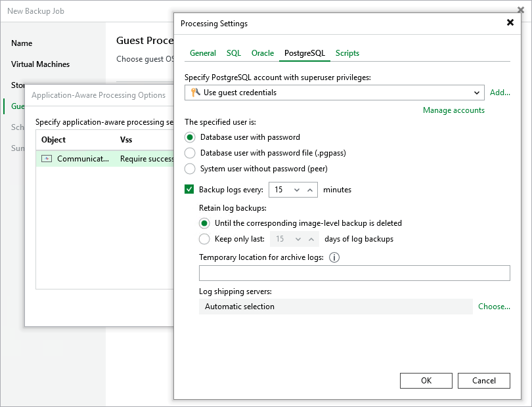Click Choose... for log shipping servers
Image resolution: width=532 pixels, height=407 pixels.
click(494, 307)
